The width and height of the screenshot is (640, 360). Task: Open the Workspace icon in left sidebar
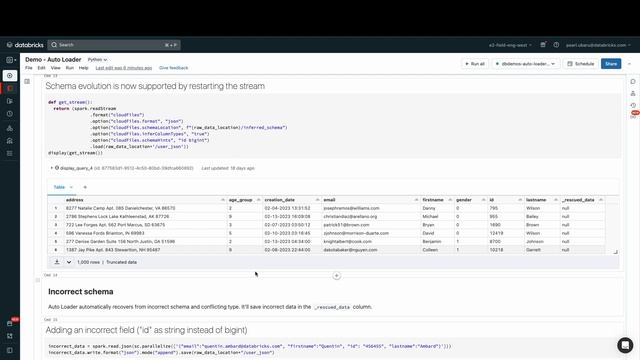tap(10, 88)
